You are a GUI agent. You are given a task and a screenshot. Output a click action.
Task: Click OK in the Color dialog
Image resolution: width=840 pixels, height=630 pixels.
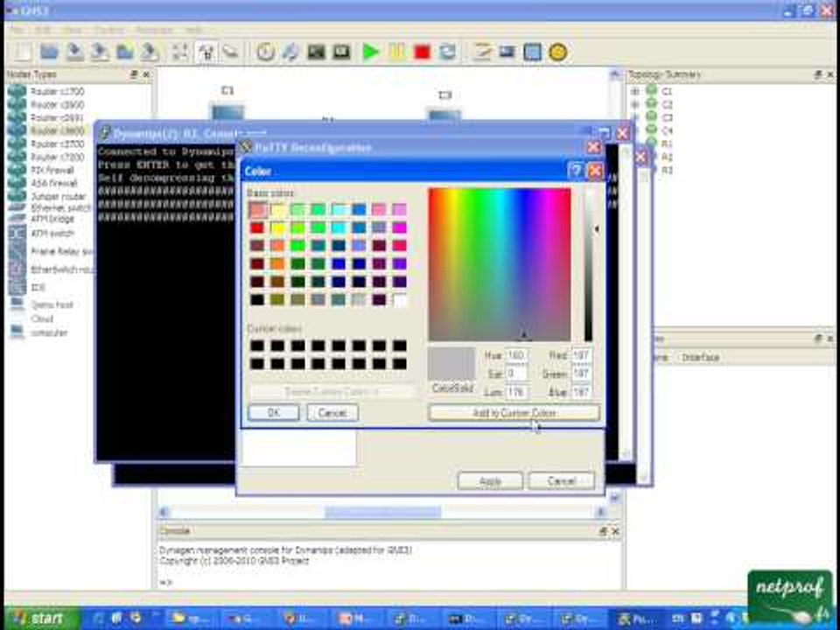click(x=273, y=413)
